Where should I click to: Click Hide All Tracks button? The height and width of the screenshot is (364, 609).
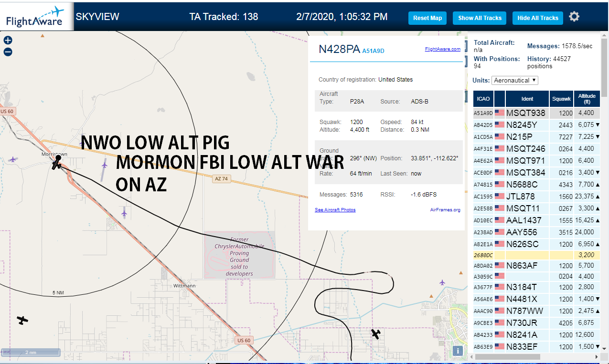(x=538, y=18)
